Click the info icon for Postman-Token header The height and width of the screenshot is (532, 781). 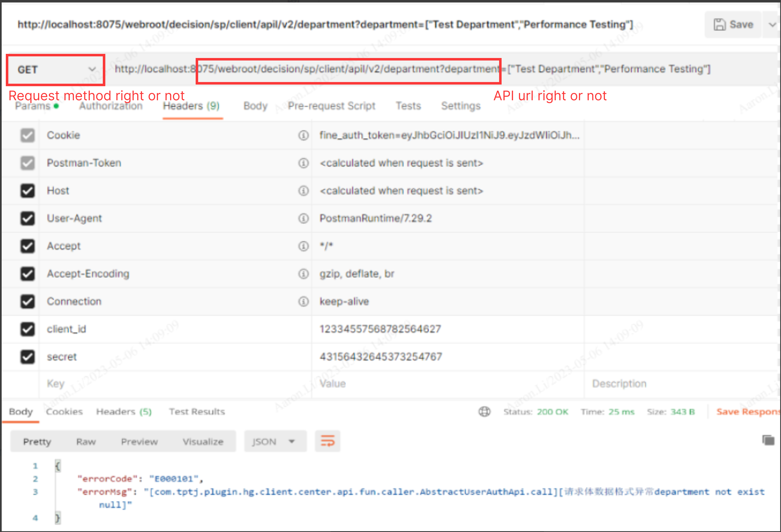(303, 163)
